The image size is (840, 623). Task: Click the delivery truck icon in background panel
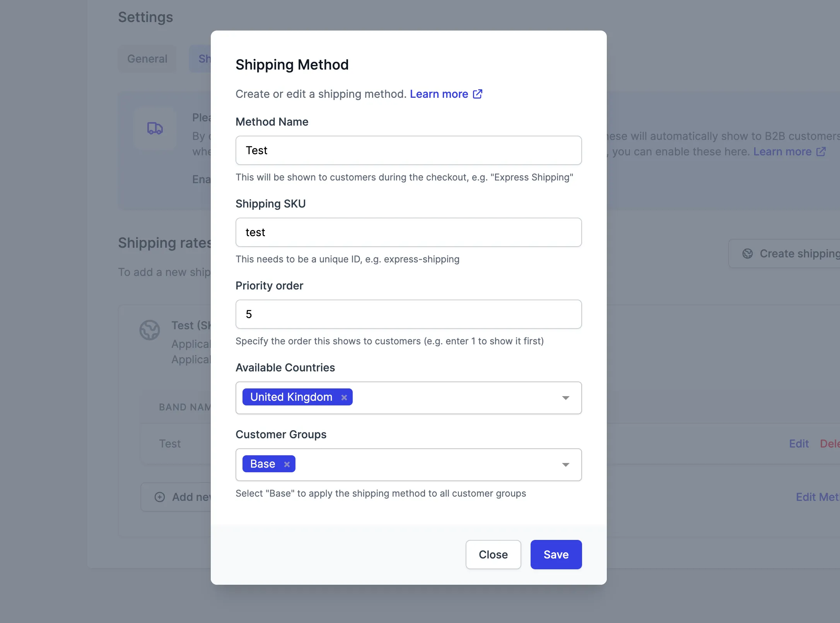point(155,128)
